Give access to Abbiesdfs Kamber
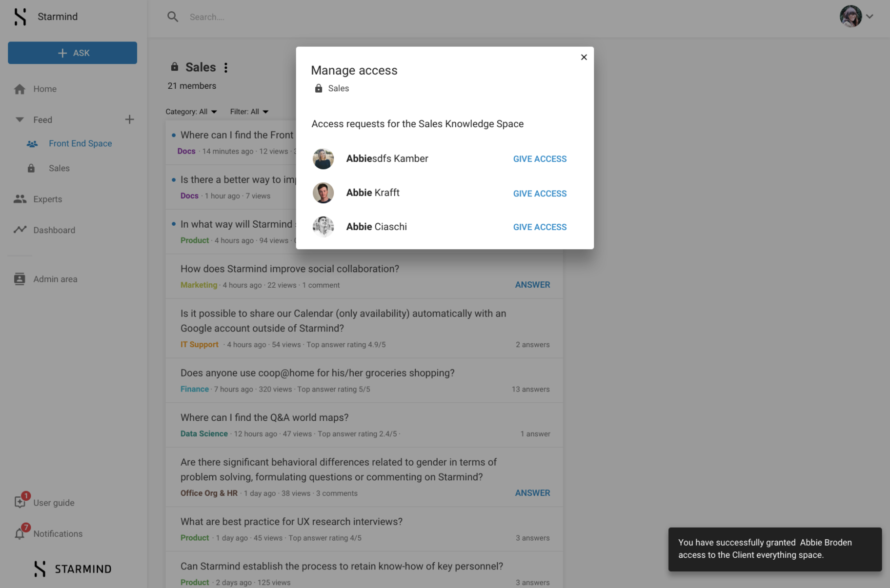Screen dimensions: 890x588 tap(540, 159)
